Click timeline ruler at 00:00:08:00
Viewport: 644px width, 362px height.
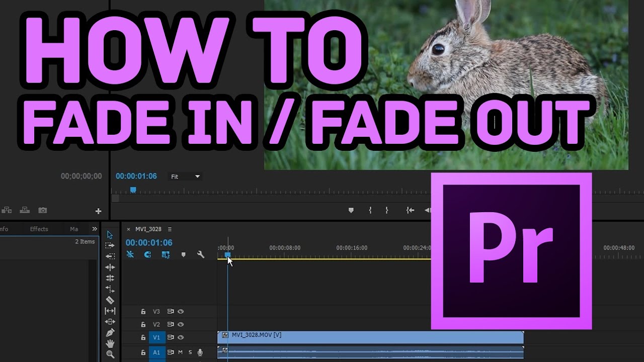[285, 248]
